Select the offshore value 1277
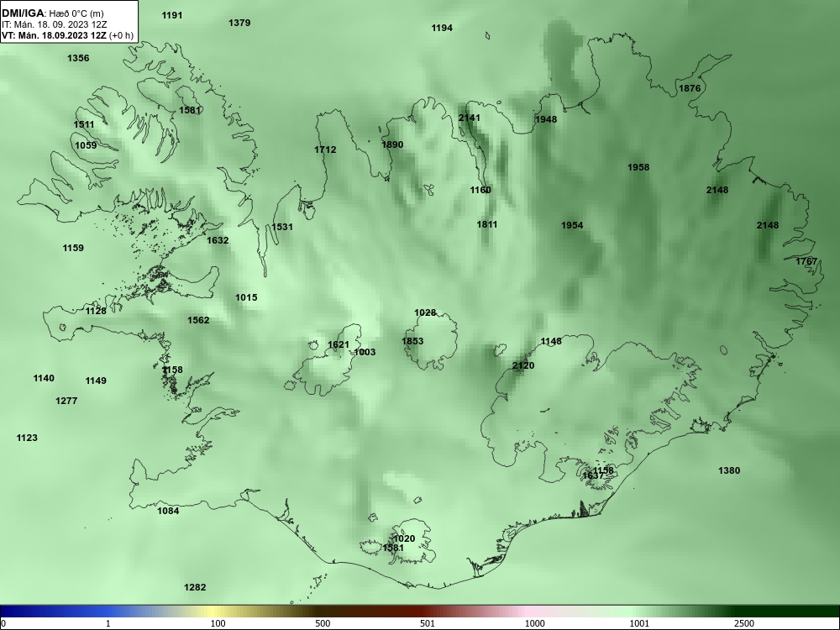Image resolution: width=840 pixels, height=630 pixels. click(x=66, y=401)
